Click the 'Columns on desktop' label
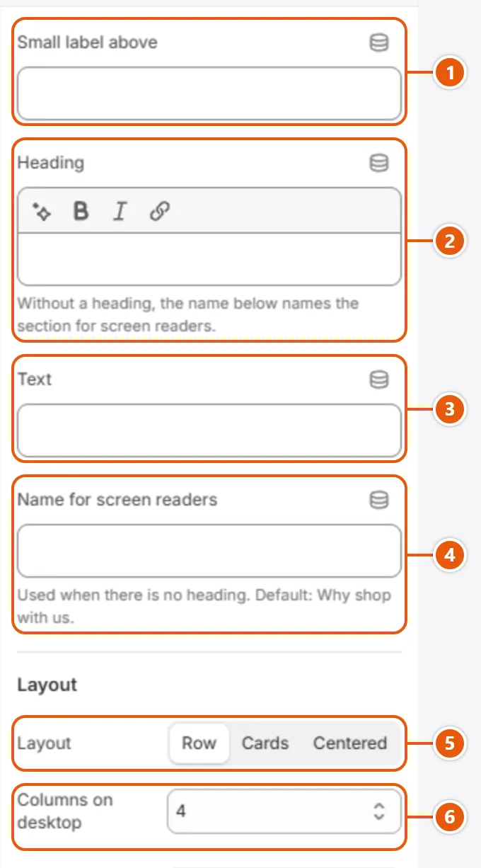The height and width of the screenshot is (868, 481). coord(65,811)
